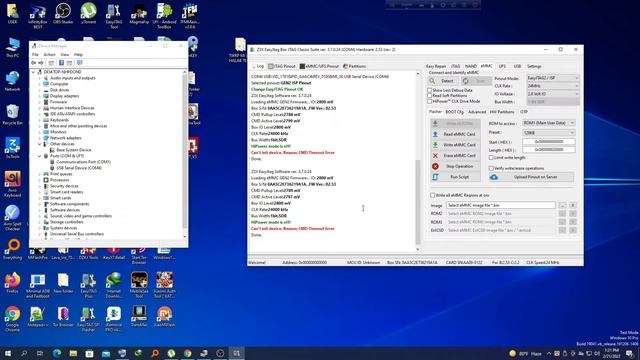Open the Pinout Mode dropdown

[x=553, y=78]
